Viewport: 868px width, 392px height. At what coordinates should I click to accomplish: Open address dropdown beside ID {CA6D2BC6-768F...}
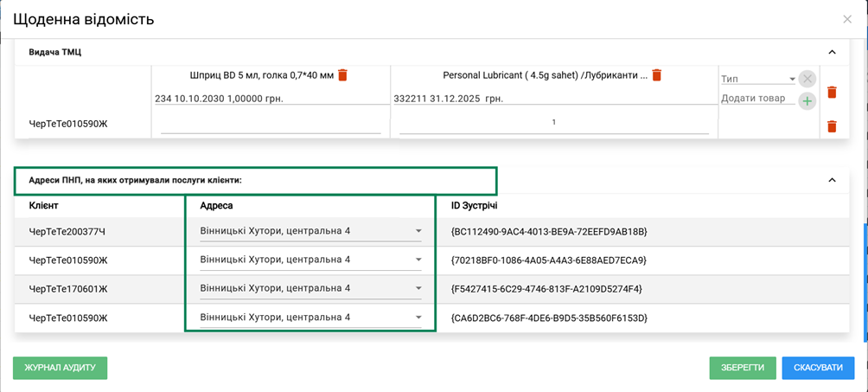coord(310,318)
